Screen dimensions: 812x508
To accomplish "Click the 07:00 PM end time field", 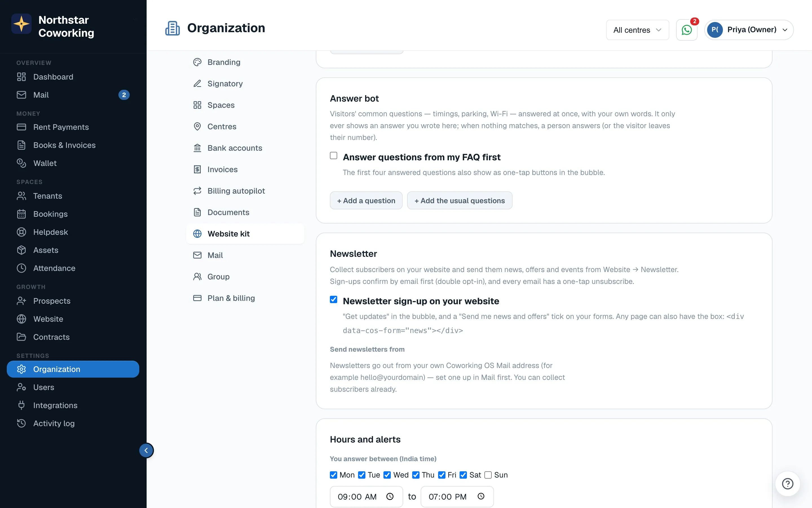I will pos(457,497).
